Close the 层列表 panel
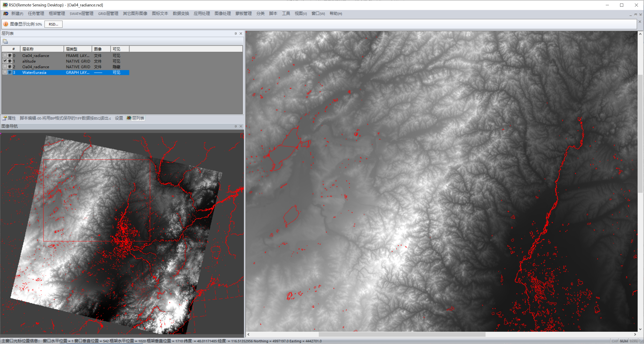 [x=241, y=33]
